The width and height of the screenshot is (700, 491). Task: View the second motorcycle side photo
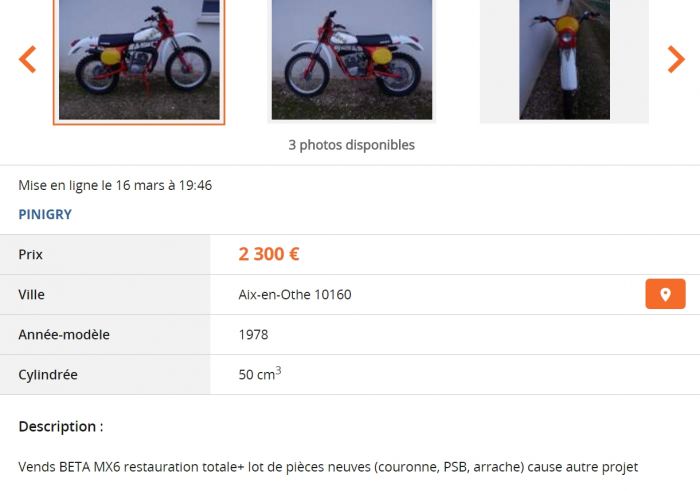coord(352,60)
